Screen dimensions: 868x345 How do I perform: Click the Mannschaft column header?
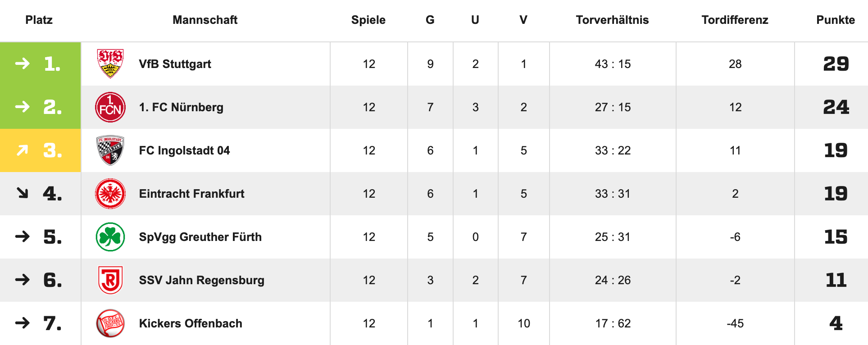tap(205, 20)
